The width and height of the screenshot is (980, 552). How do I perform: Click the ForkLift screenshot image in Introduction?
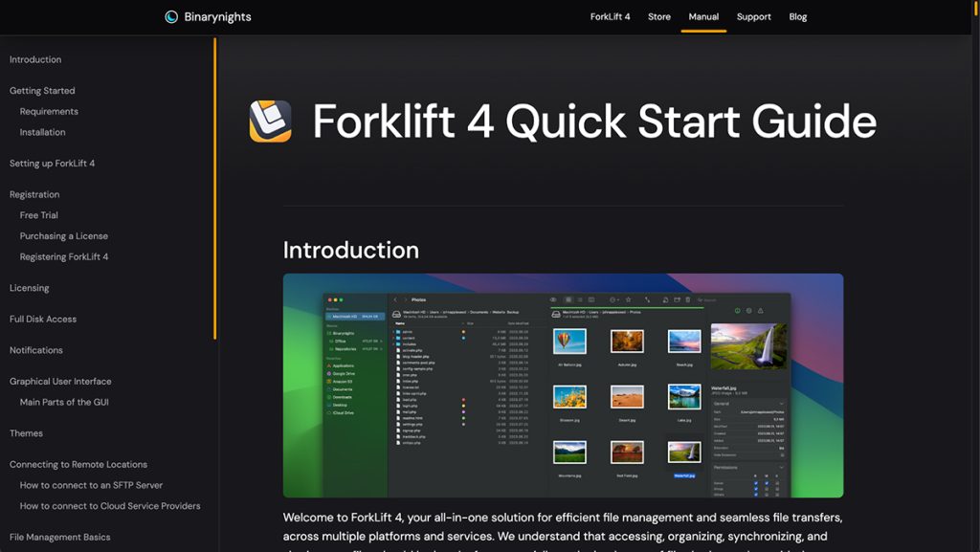(563, 386)
